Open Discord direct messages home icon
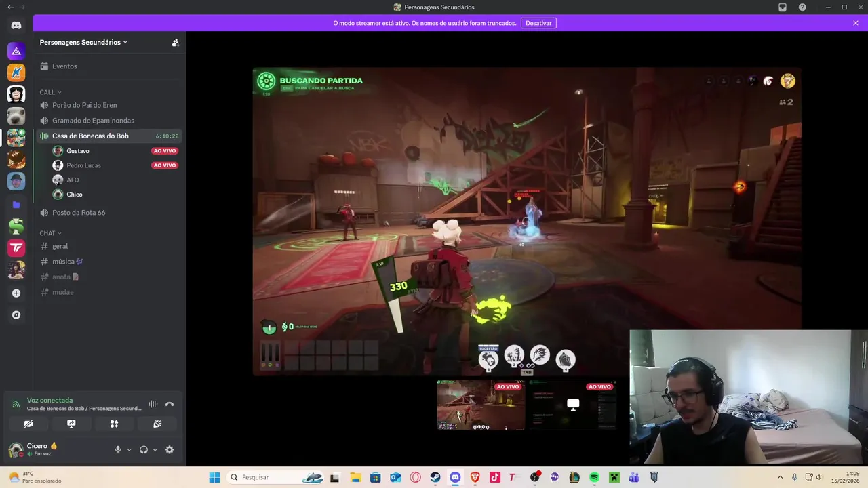Screen dimensions: 868x488 16,26
